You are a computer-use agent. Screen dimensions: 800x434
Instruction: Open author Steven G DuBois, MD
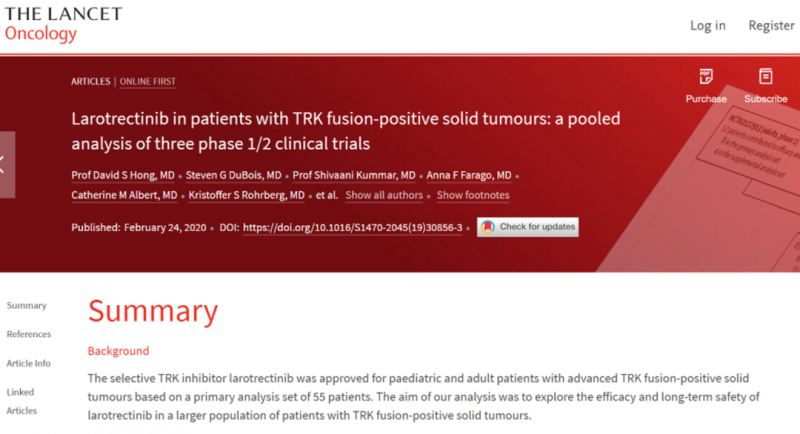(x=234, y=175)
